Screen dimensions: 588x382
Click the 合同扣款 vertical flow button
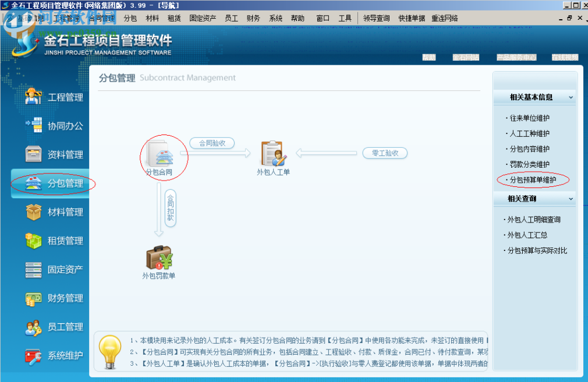click(x=170, y=208)
